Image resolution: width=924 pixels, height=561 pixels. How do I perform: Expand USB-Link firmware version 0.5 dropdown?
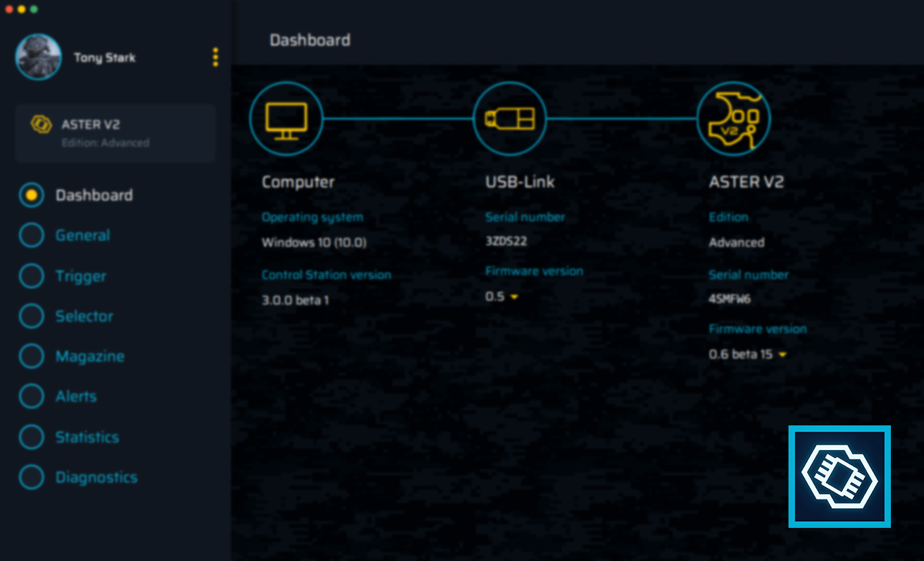tap(512, 297)
